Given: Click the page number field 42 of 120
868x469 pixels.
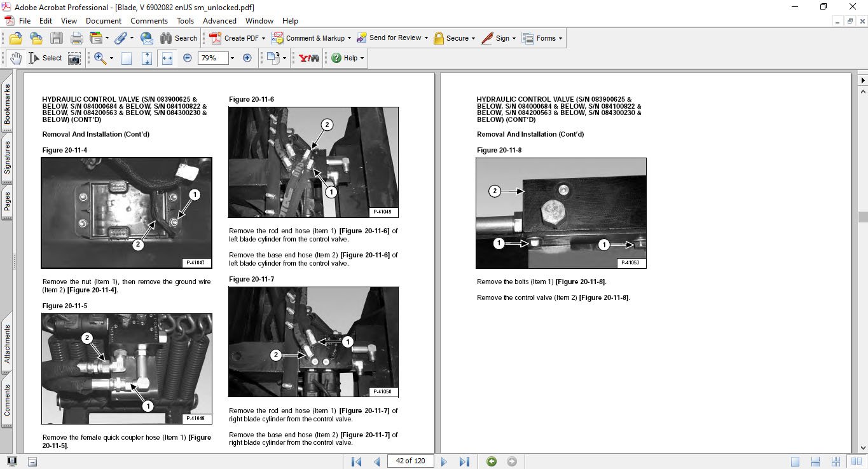Looking at the screenshot, I should 410,461.
